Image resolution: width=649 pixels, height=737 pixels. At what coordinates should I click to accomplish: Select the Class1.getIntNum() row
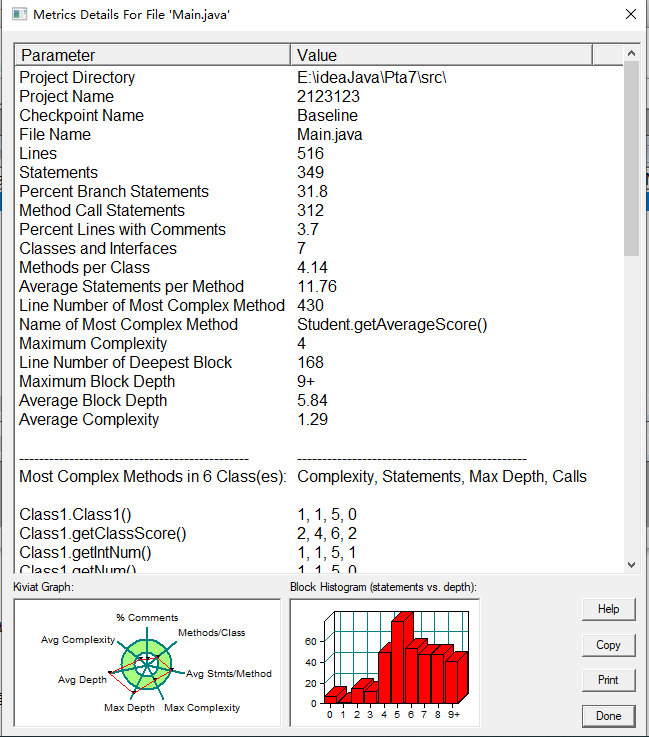[x=319, y=553]
